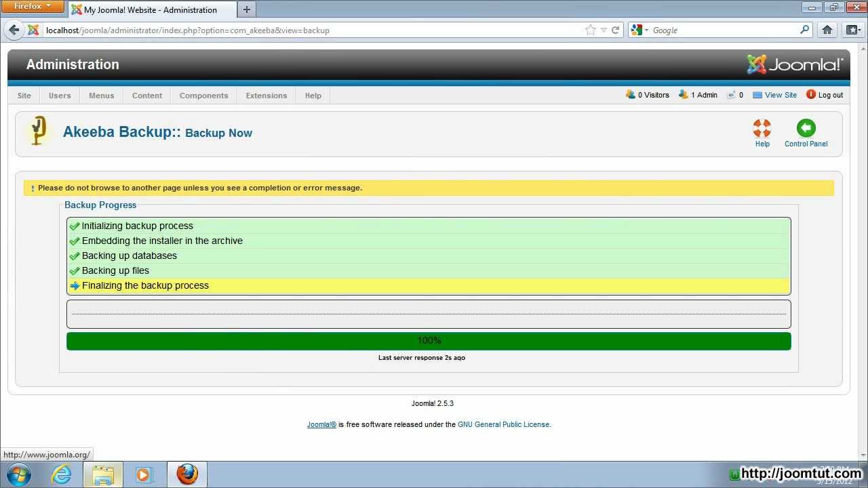This screenshot has width=868, height=488.
Task: Click the Joomla site favicon in address bar
Action: point(33,30)
